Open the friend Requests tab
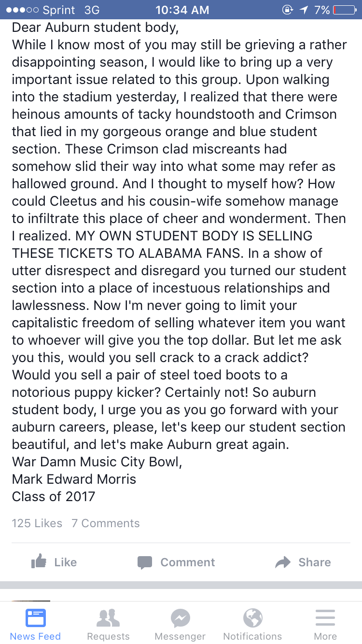 108,624
